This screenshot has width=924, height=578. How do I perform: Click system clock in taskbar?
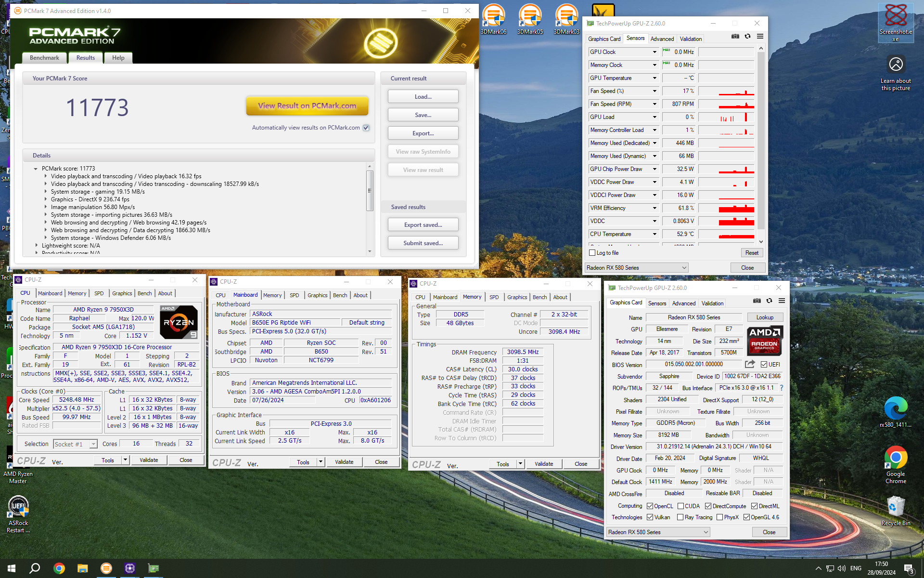pyautogui.click(x=881, y=568)
